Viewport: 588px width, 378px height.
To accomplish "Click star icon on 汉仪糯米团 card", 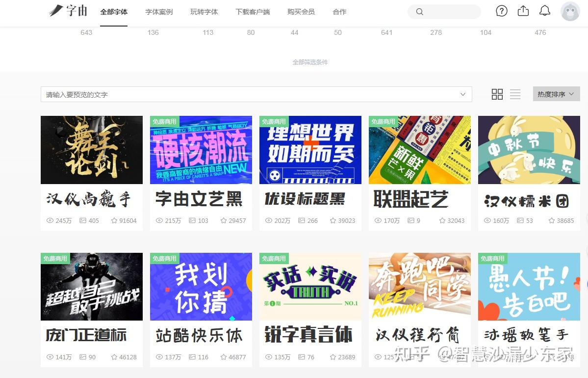I will 551,221.
